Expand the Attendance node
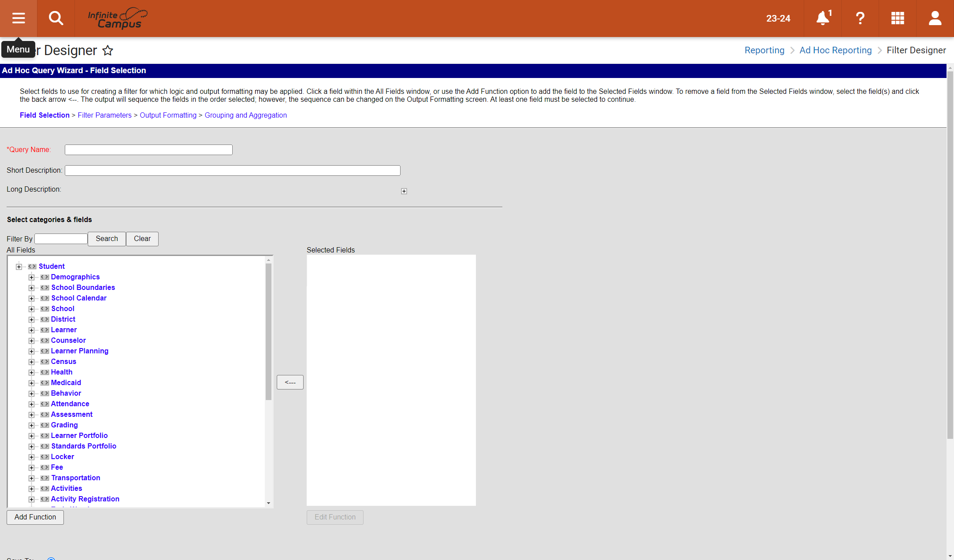Image resolution: width=954 pixels, height=560 pixels. (x=31, y=404)
